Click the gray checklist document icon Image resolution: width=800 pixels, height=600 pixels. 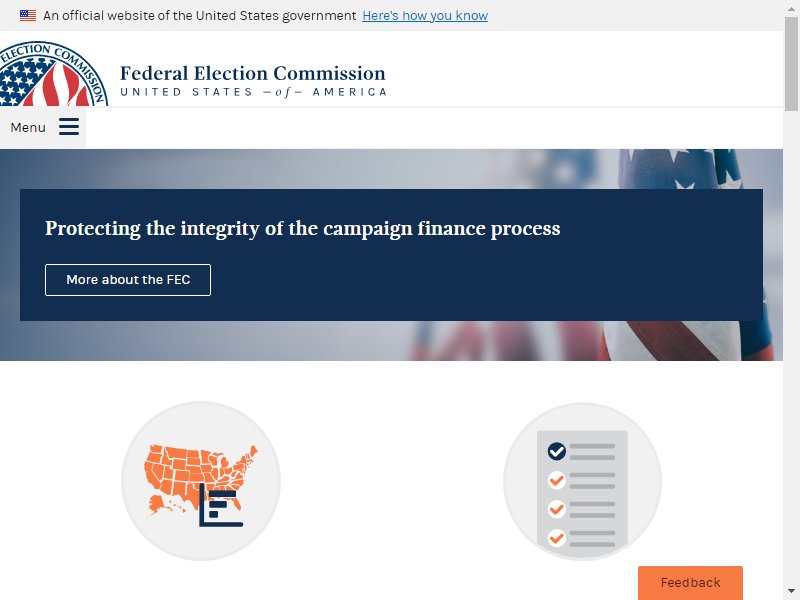tap(582, 489)
